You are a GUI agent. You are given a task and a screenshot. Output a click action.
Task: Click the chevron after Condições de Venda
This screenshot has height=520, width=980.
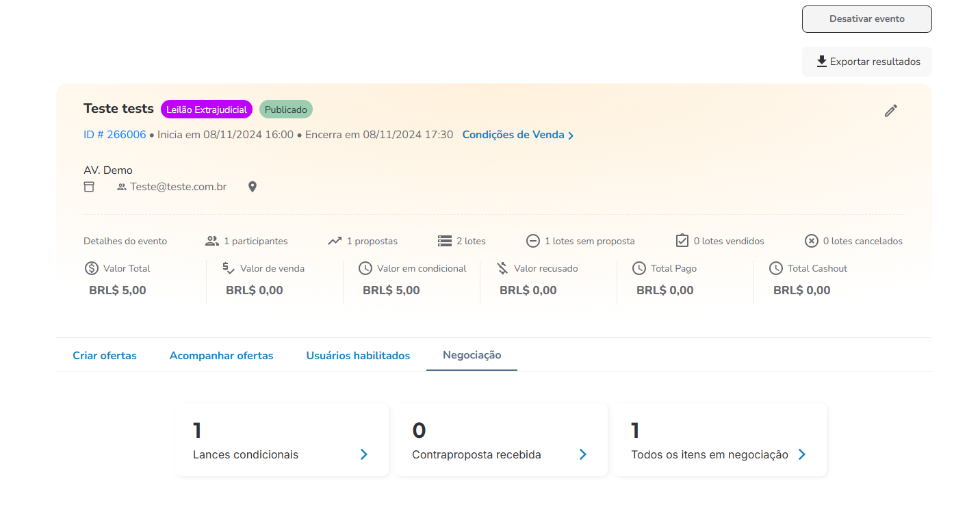(x=571, y=135)
